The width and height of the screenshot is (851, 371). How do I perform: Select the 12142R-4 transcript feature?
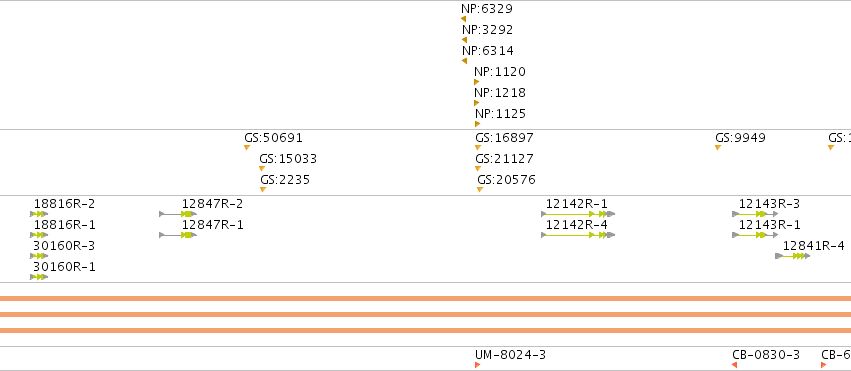[x=578, y=235]
